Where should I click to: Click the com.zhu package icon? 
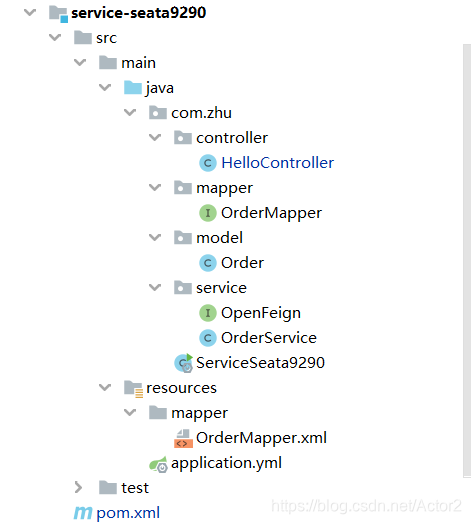158,113
